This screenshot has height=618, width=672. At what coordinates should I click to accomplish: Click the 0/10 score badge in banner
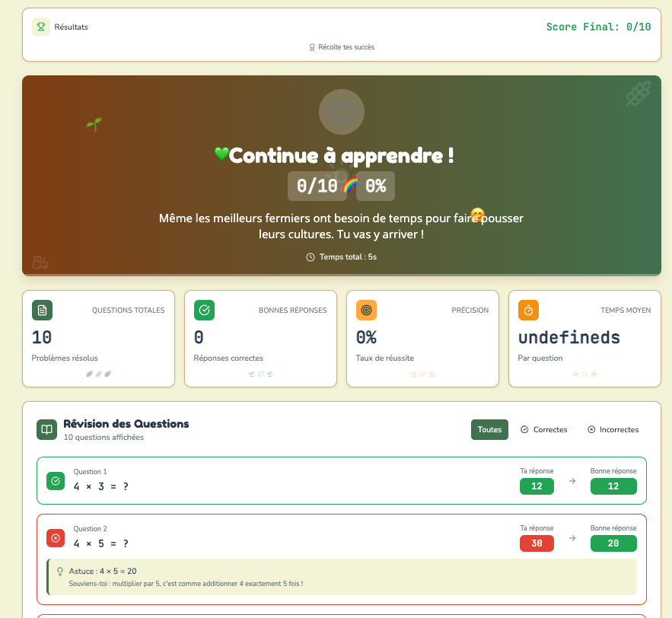(x=317, y=186)
